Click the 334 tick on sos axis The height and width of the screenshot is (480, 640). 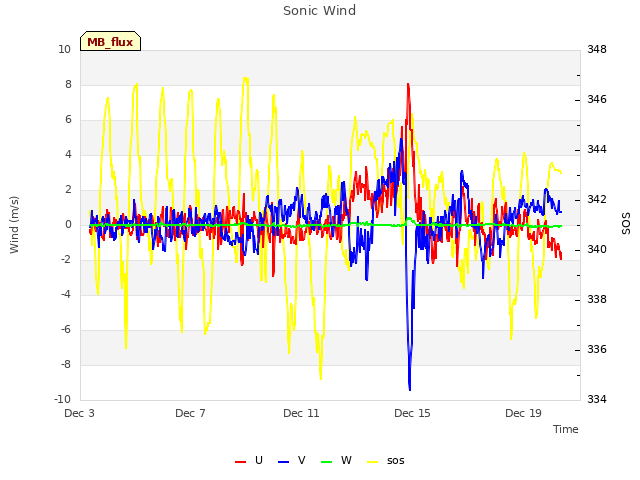[597, 399]
